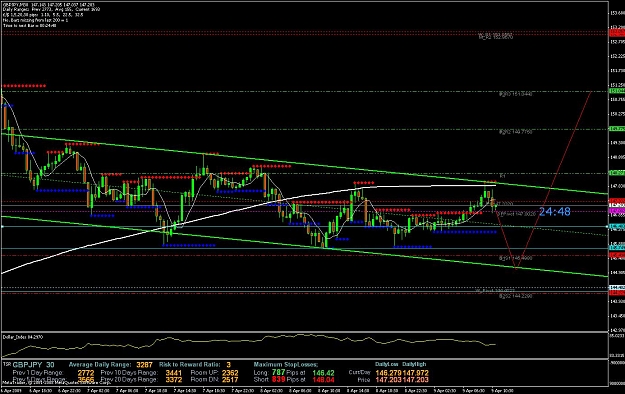The image size is (625, 394).
Task: Select the GBPJPY 30 symbol label
Action: (33, 364)
